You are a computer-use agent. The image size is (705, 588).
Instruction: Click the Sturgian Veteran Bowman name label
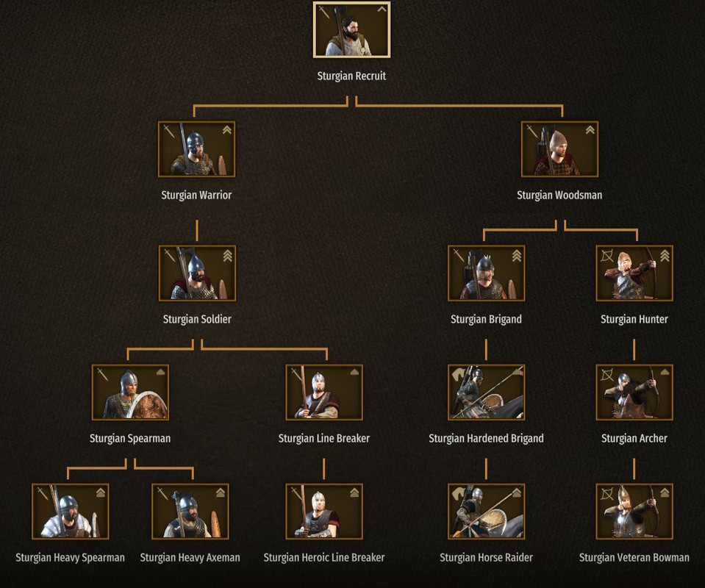pos(634,557)
